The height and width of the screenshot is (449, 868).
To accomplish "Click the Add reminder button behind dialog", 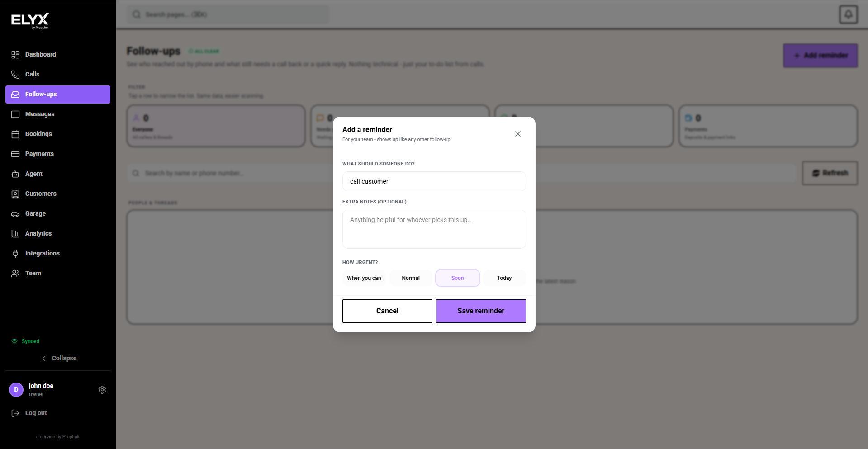I will click(x=821, y=56).
